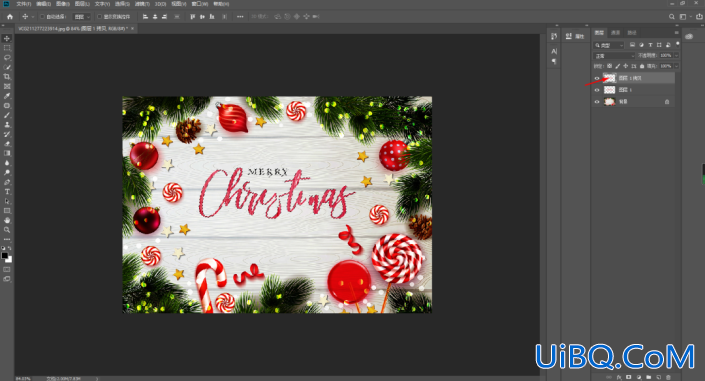Select the Clone Stamp tool
705x381 pixels.
click(x=7, y=125)
